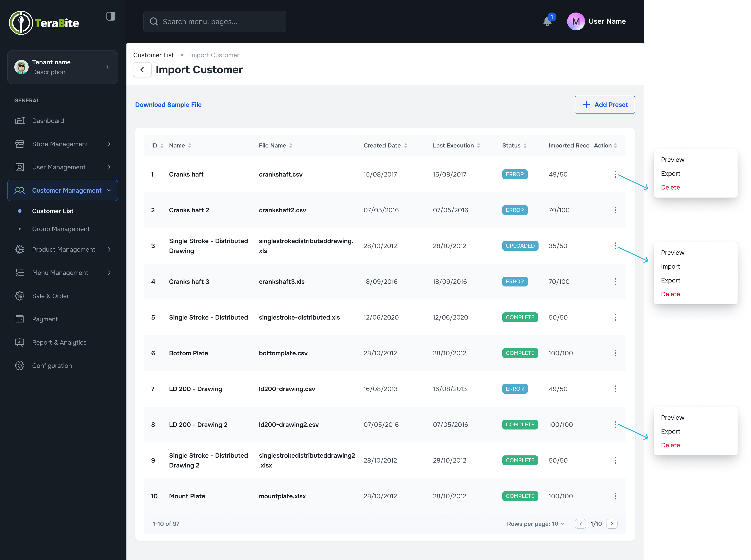751x560 pixels.
Task: Go to Payment in sidebar
Action: click(x=45, y=319)
